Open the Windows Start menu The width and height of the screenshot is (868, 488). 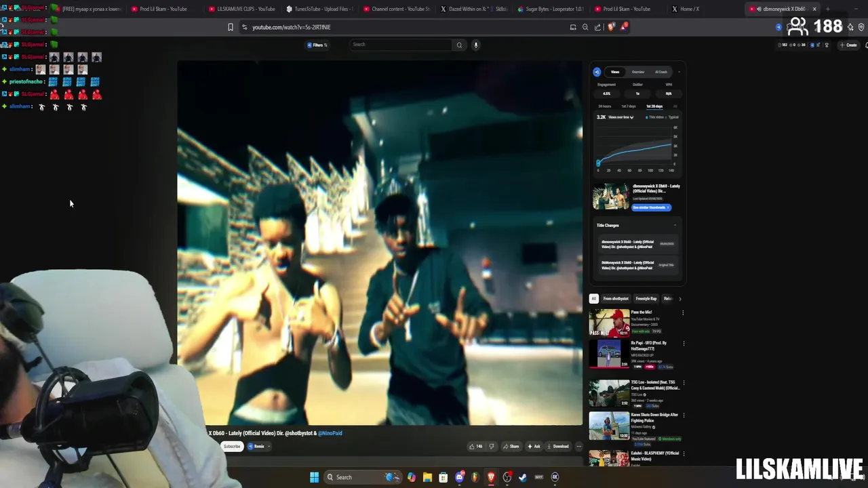(314, 477)
